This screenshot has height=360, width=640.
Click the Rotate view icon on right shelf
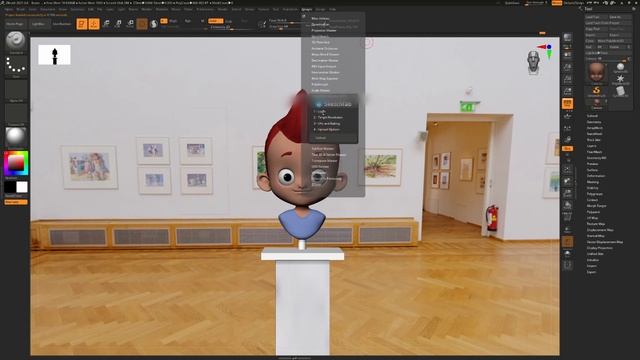coord(567,205)
